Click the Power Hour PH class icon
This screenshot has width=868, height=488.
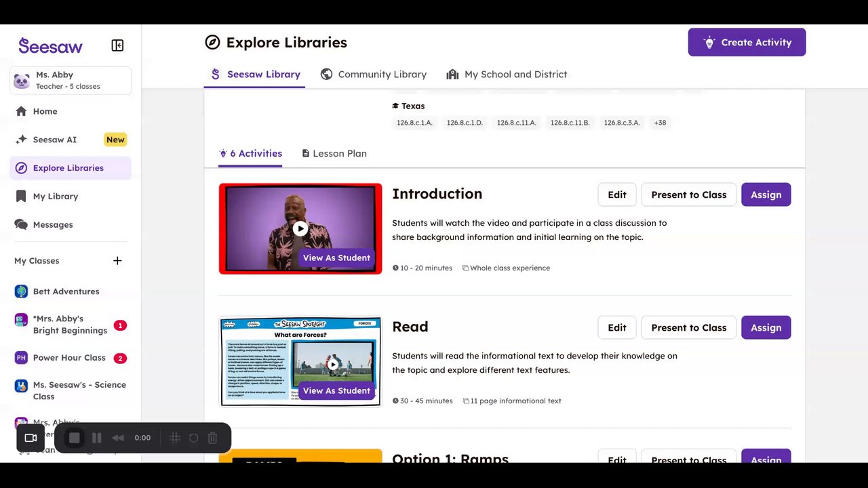21,358
